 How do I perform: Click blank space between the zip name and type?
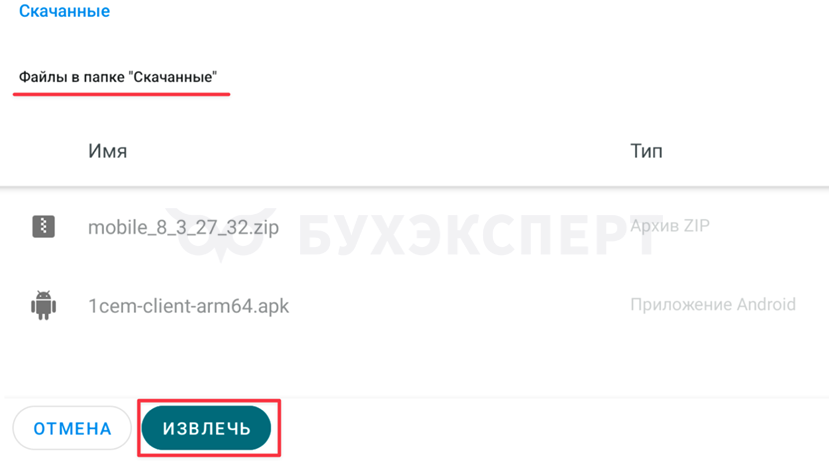coord(455,227)
